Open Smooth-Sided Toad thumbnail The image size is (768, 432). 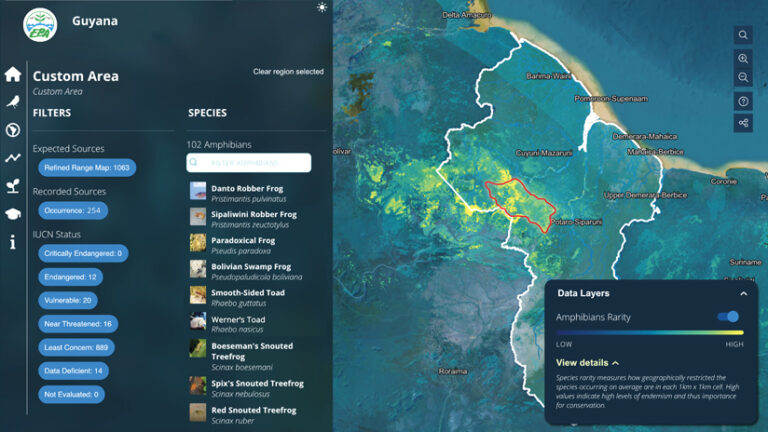click(x=198, y=295)
